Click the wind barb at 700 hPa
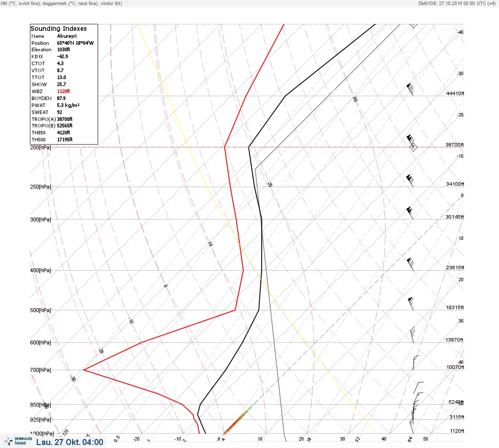Screen dimensions: 499x448 (x=415, y=363)
